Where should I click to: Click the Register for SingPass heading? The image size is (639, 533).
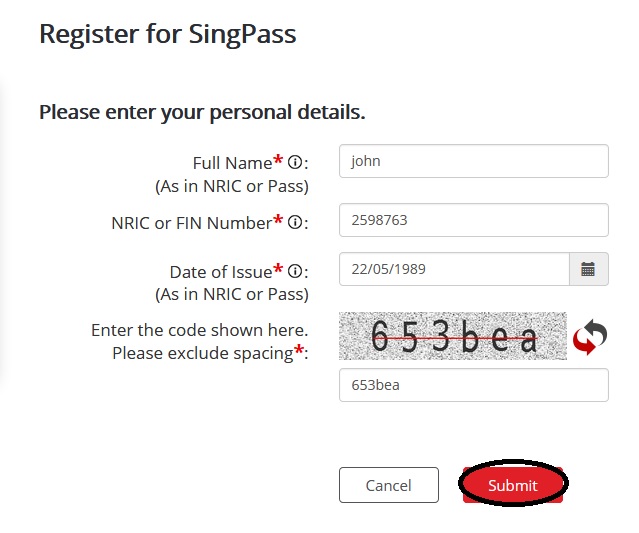(x=167, y=34)
